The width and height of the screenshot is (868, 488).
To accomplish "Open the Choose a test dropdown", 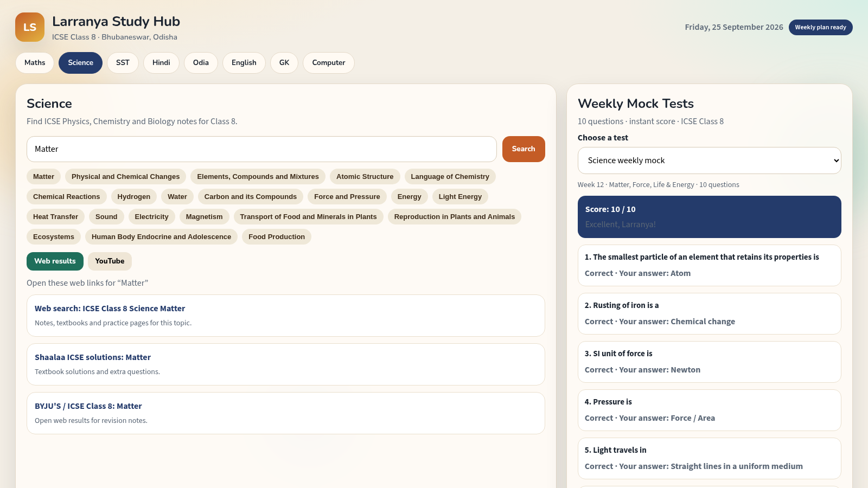I will pyautogui.click(x=710, y=160).
